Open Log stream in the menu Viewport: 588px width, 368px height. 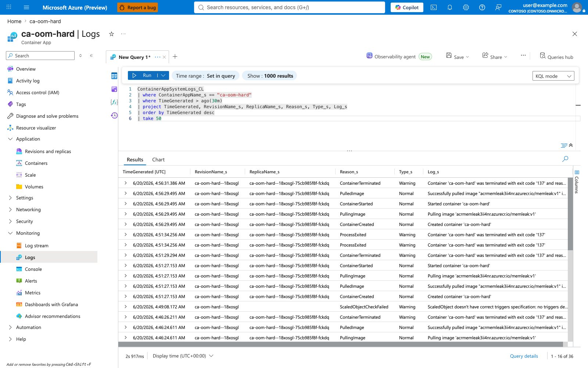[36, 246]
